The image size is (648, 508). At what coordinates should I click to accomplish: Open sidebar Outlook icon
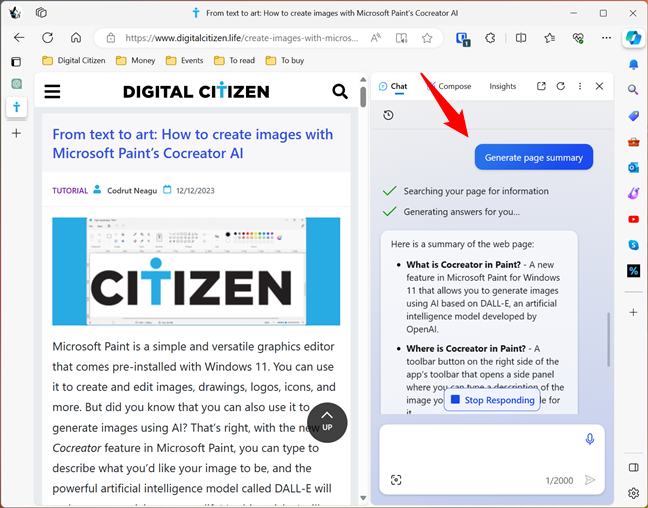pos(633,167)
